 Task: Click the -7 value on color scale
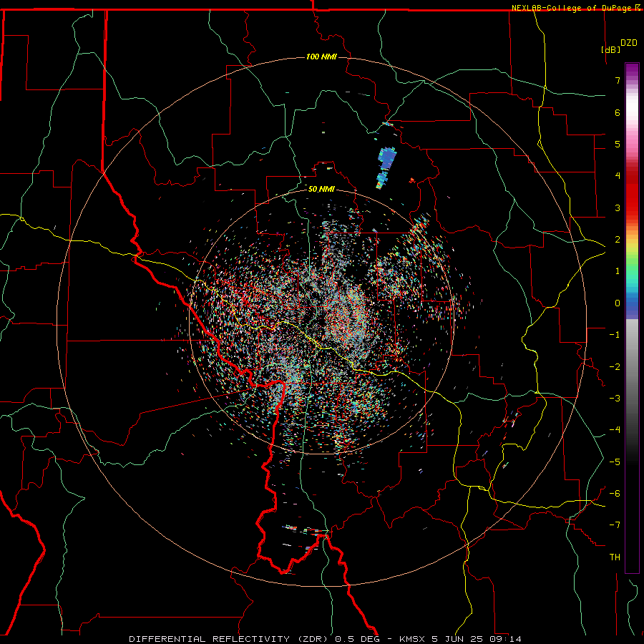pyautogui.click(x=615, y=525)
